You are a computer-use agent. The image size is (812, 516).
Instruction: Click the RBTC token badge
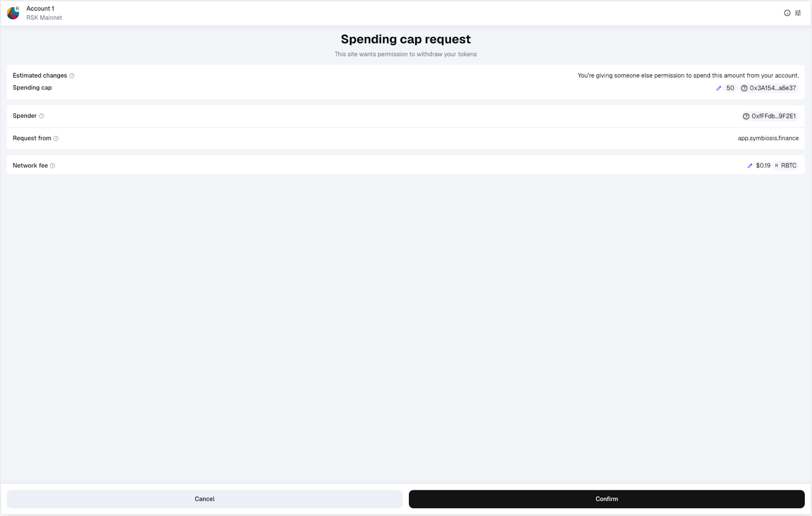click(785, 165)
